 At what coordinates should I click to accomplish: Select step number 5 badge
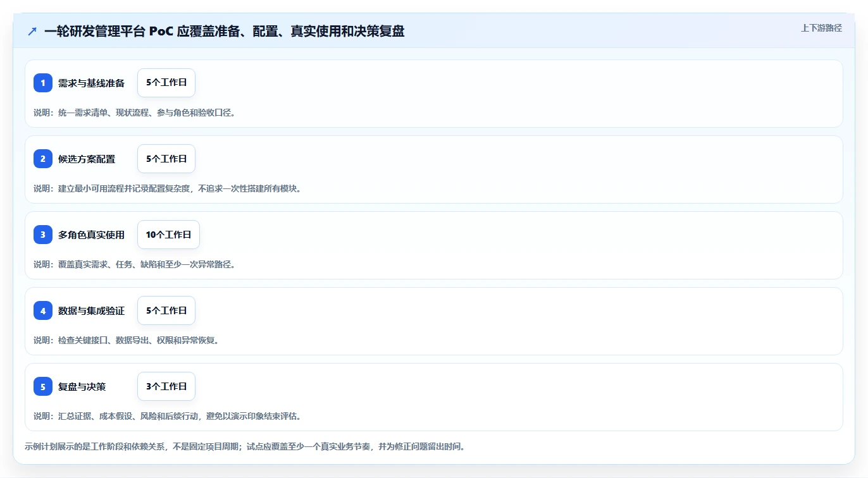(x=43, y=386)
